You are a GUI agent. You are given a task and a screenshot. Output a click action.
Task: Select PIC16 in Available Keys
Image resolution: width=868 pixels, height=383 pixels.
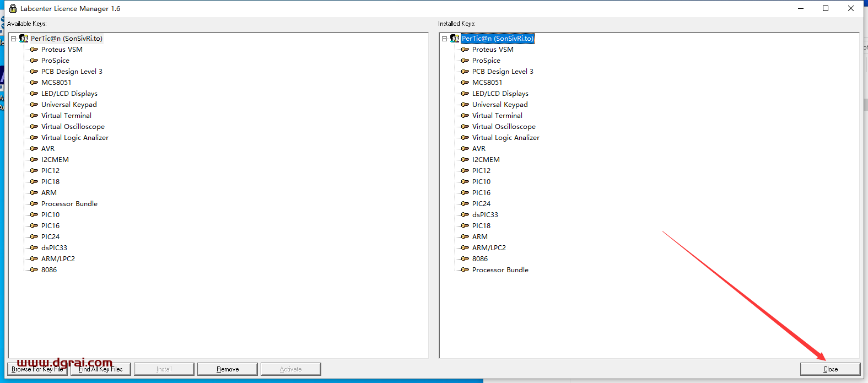[50, 226]
